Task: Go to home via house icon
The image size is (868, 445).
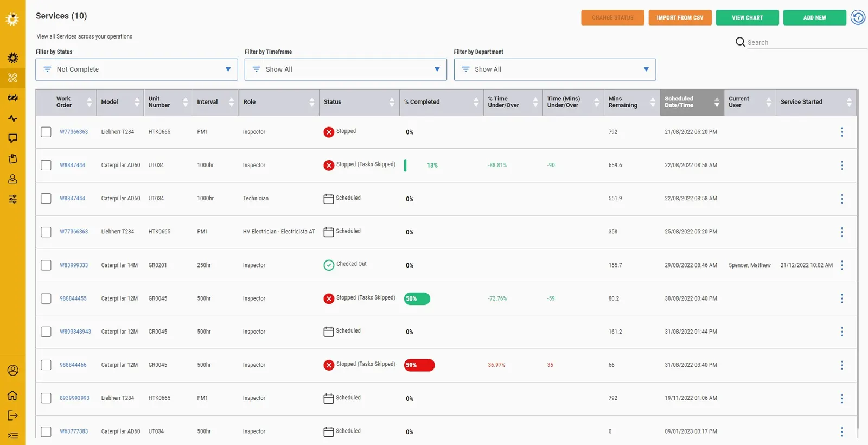Action: pos(12,395)
